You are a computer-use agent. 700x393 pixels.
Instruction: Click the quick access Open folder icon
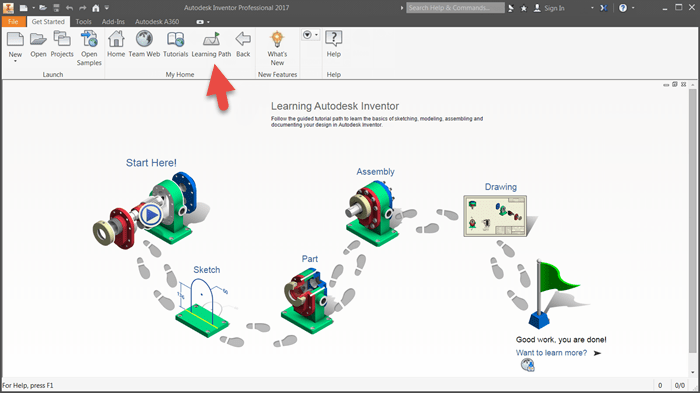42,8
